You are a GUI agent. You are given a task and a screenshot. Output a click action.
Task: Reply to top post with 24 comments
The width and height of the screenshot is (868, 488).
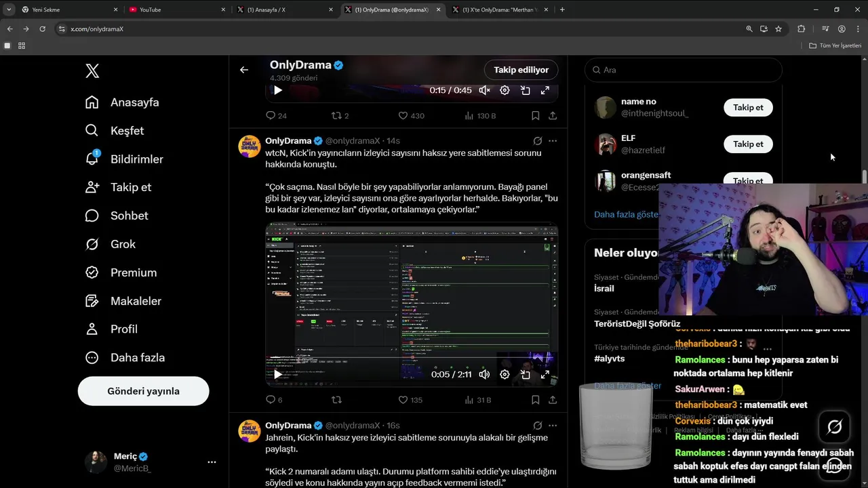tap(275, 116)
